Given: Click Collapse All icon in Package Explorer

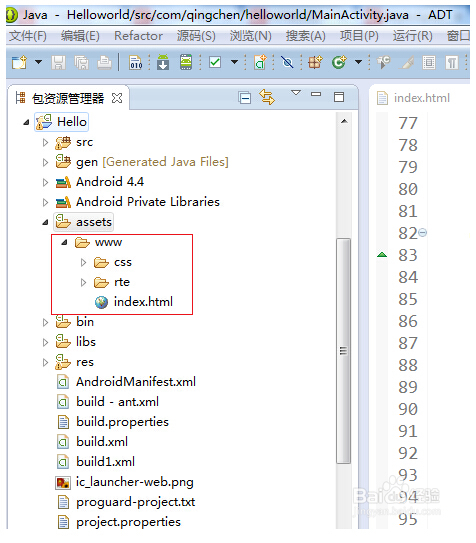Looking at the screenshot, I should (x=244, y=98).
